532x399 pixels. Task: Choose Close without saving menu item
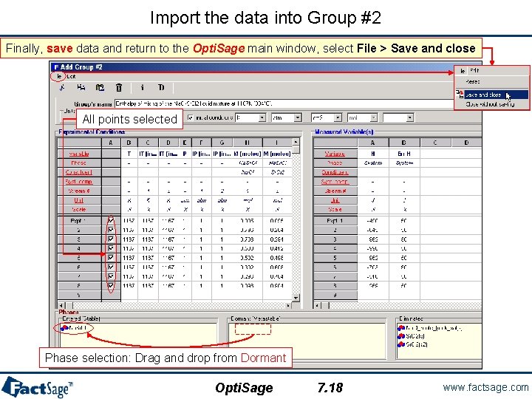coord(490,104)
